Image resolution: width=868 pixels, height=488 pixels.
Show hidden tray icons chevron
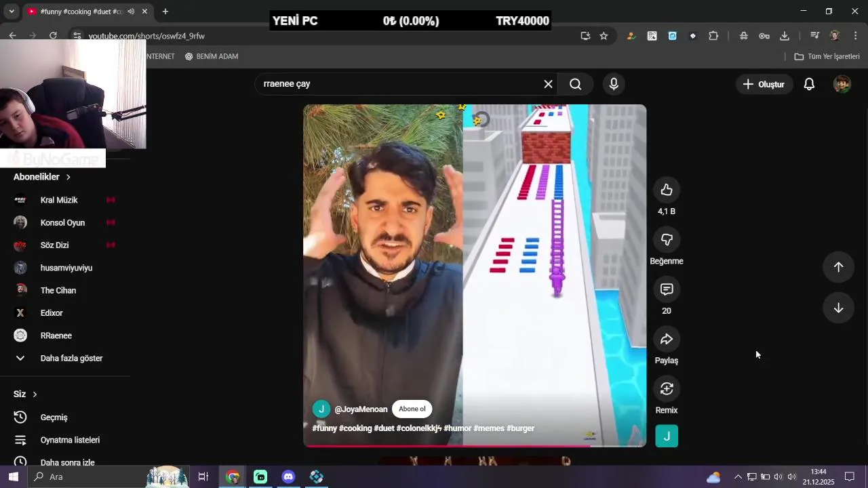click(738, 476)
